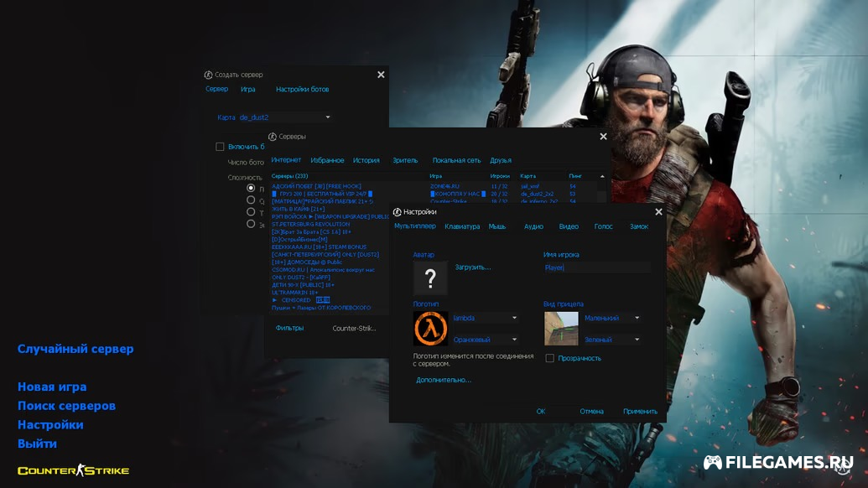Switch to the Голос tab
Screen dimensions: 868x488
pyautogui.click(x=603, y=226)
